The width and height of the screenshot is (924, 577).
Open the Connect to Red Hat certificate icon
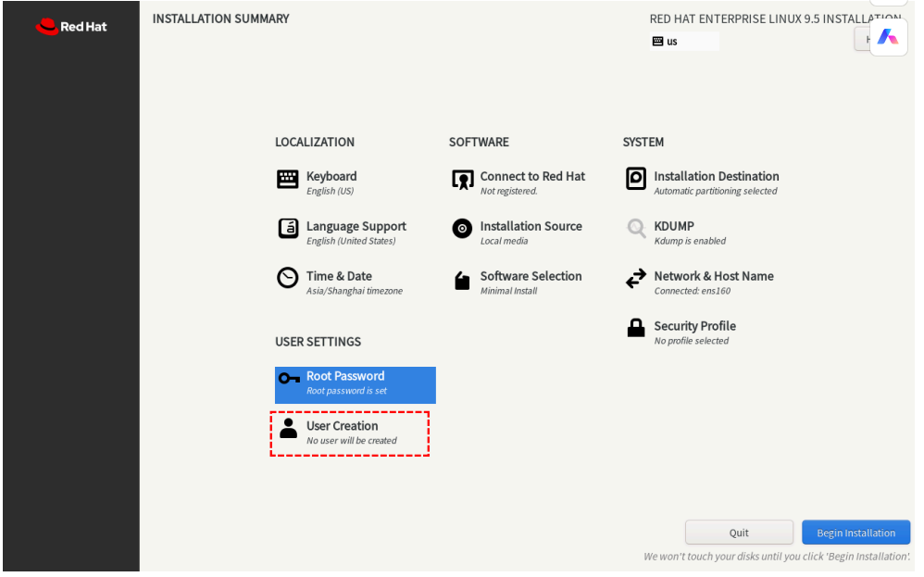[463, 180]
